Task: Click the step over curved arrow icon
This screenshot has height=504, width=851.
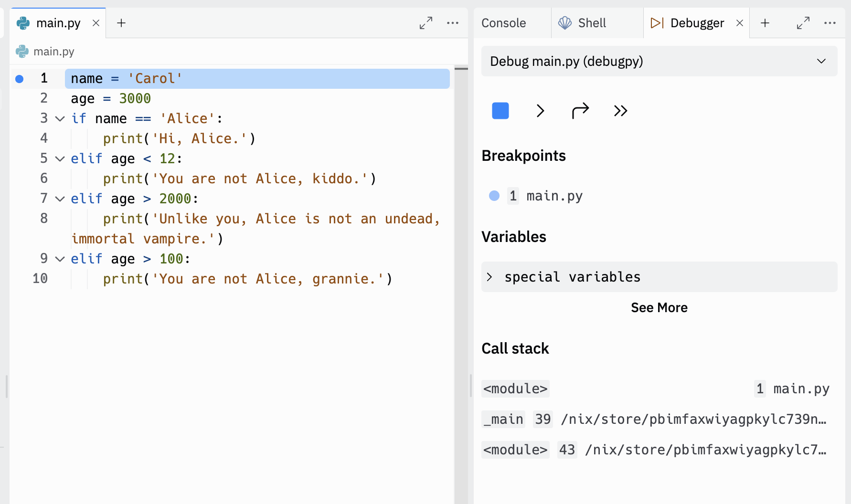Action: tap(580, 111)
